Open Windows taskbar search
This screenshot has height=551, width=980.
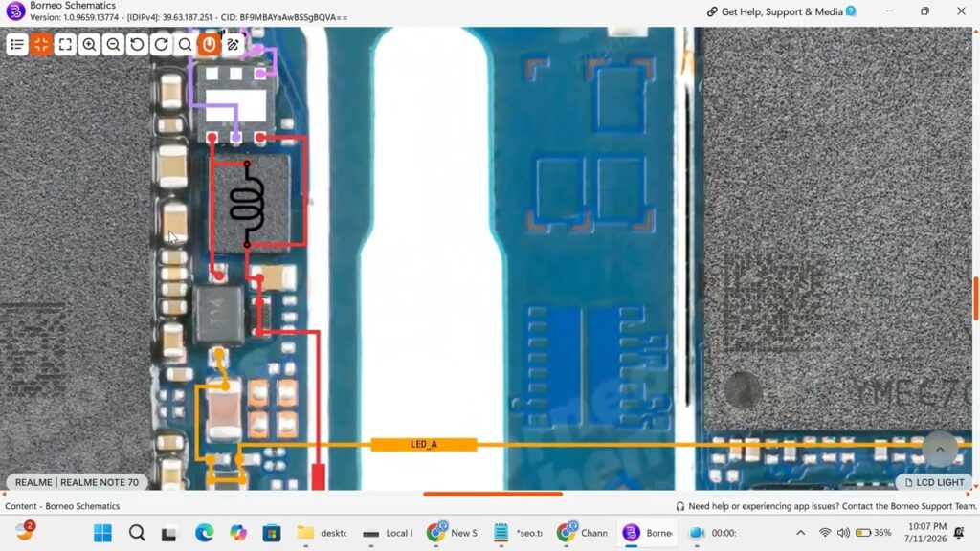click(137, 533)
